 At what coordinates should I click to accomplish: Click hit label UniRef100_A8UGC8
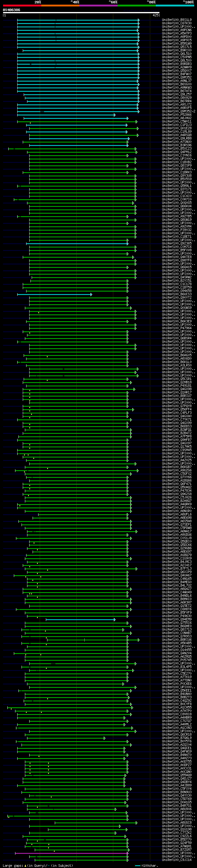click(x=177, y=822)
